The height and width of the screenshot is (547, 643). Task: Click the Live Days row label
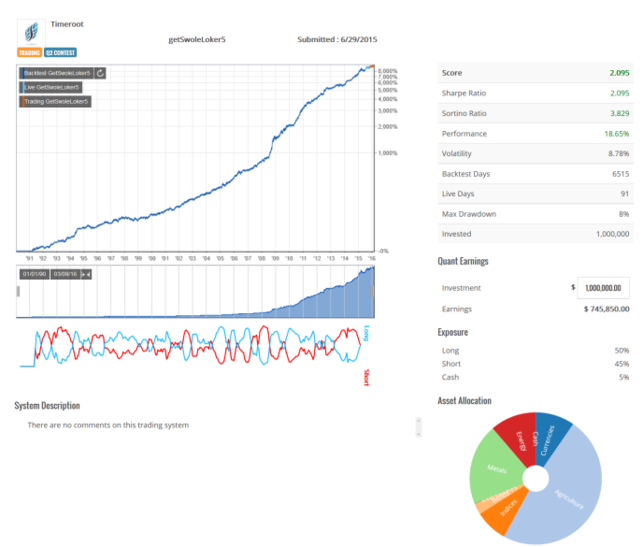click(458, 194)
